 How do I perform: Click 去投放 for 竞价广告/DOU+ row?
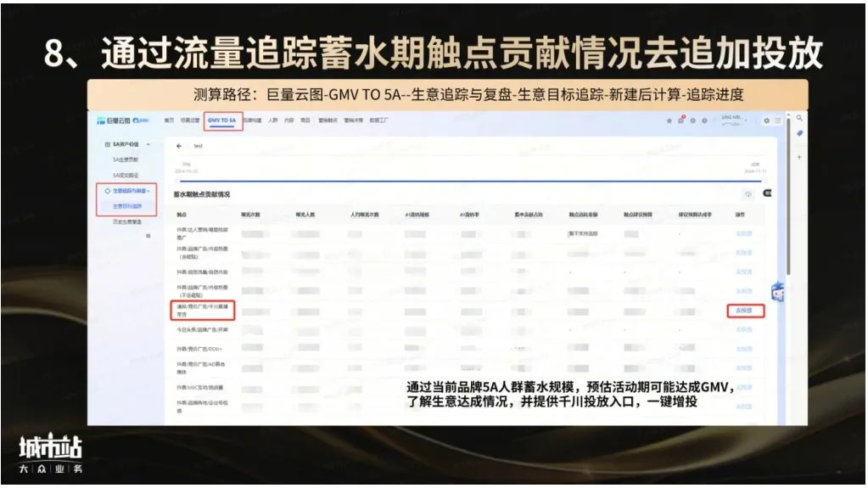pos(744,349)
